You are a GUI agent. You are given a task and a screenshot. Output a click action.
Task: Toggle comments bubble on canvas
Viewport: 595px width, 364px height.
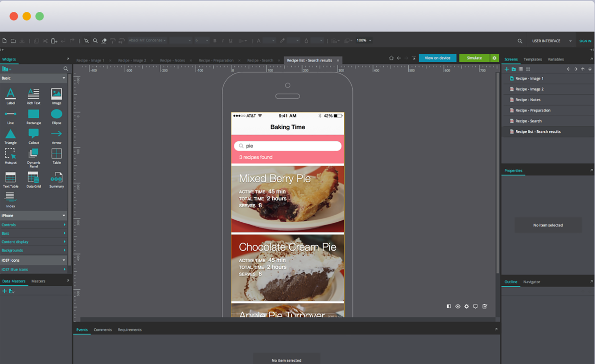point(475,306)
